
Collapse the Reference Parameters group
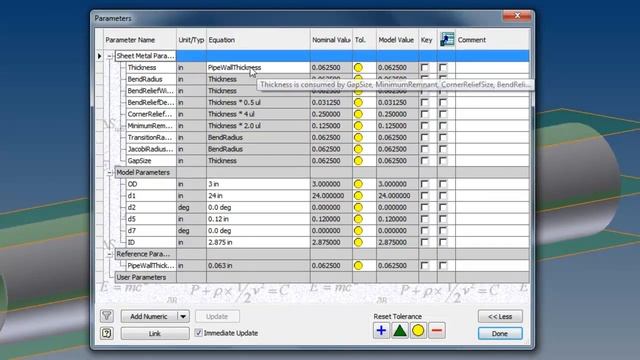click(109, 254)
